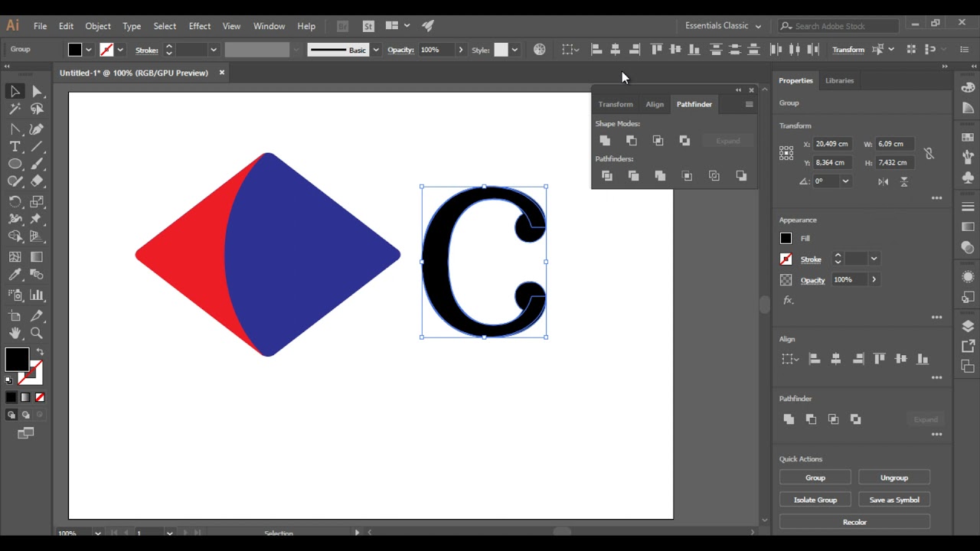
Task: Open the Window menu
Action: [x=269, y=26]
